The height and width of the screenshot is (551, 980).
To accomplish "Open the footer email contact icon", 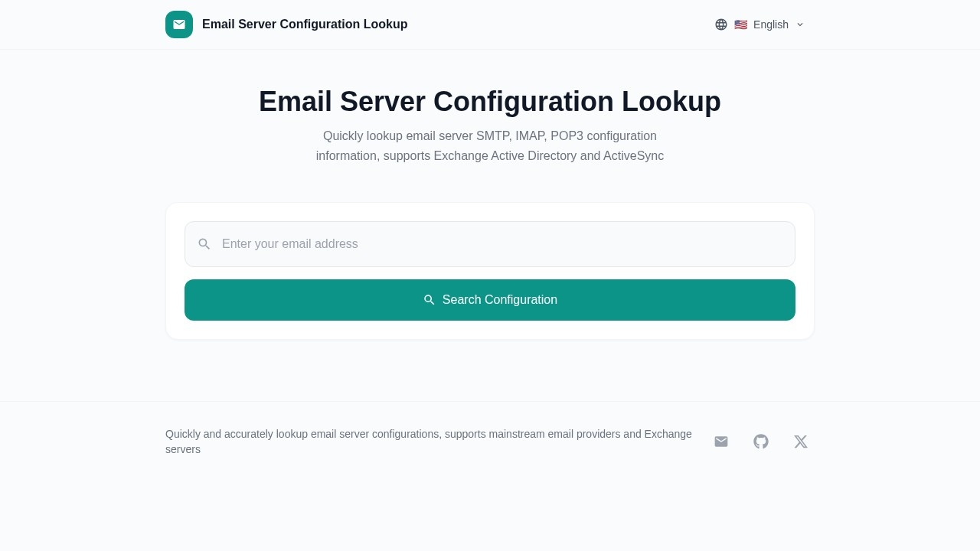I will (x=721, y=442).
